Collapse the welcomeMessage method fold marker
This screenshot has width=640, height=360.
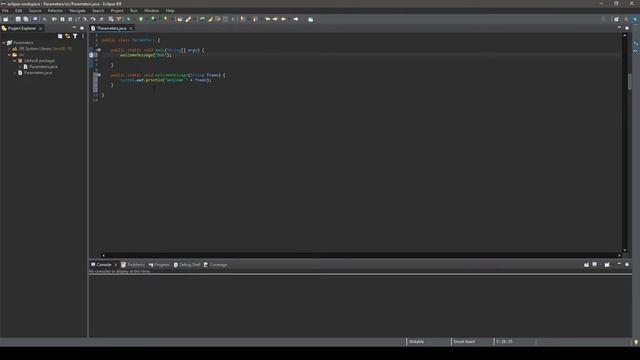(x=99, y=75)
